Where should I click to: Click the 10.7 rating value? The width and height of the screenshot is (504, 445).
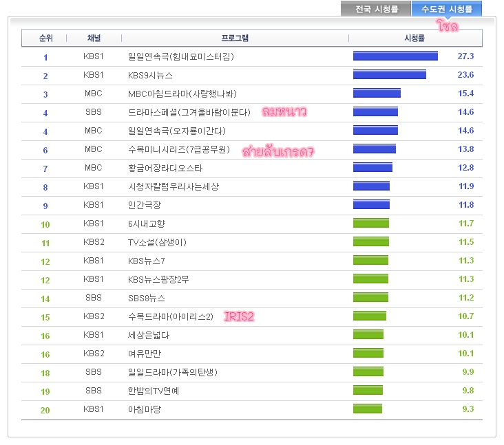tap(465, 316)
